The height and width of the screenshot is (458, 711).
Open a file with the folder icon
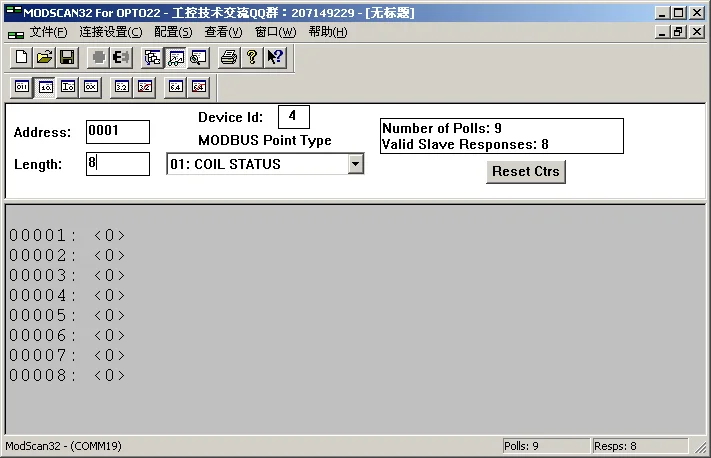pos(44,57)
